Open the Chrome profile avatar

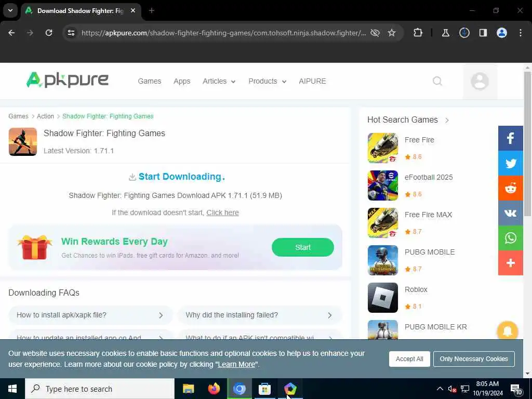pyautogui.click(x=501, y=33)
